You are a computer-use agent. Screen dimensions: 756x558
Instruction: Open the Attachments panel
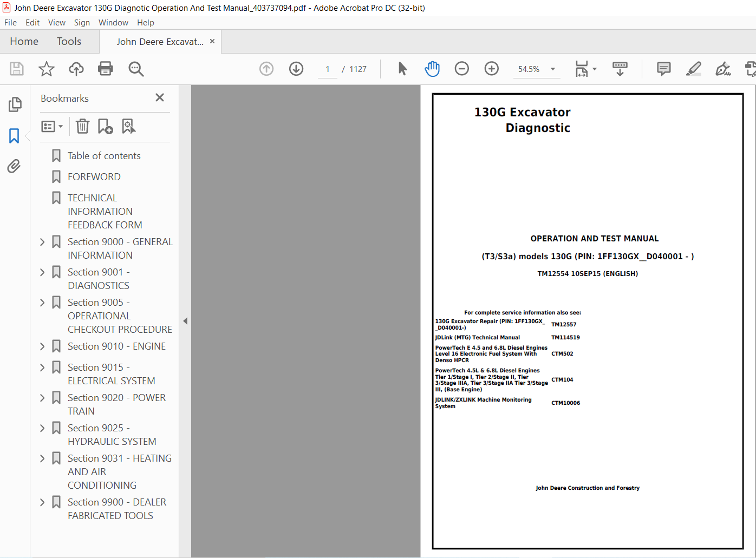(15, 166)
